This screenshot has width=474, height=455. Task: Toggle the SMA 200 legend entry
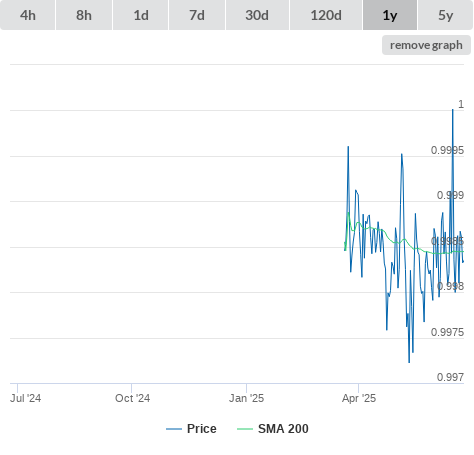tap(283, 429)
